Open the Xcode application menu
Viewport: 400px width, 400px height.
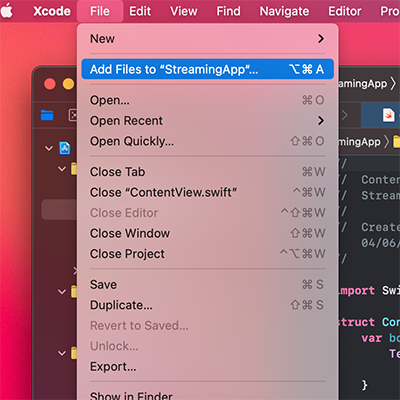click(52, 11)
